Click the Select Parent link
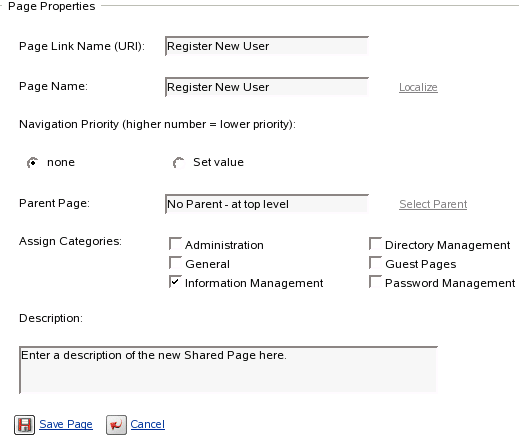The width and height of the screenshot is (519, 438). pyautogui.click(x=433, y=204)
